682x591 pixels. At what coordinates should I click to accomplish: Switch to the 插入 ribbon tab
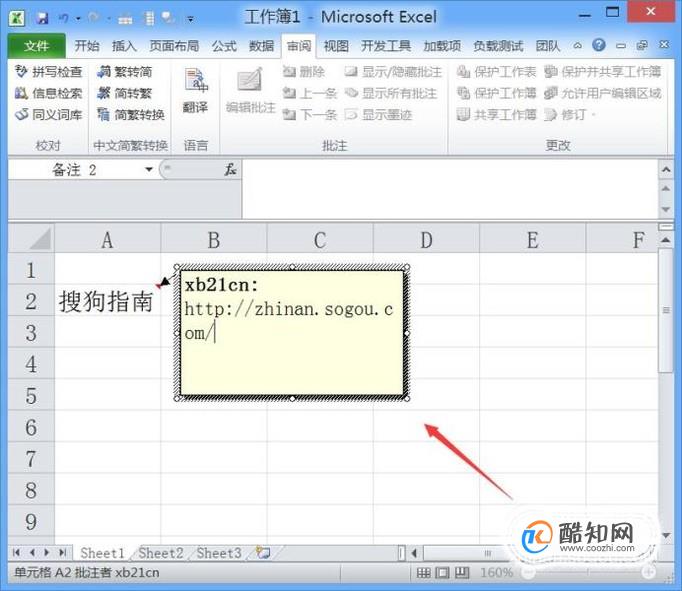point(124,46)
